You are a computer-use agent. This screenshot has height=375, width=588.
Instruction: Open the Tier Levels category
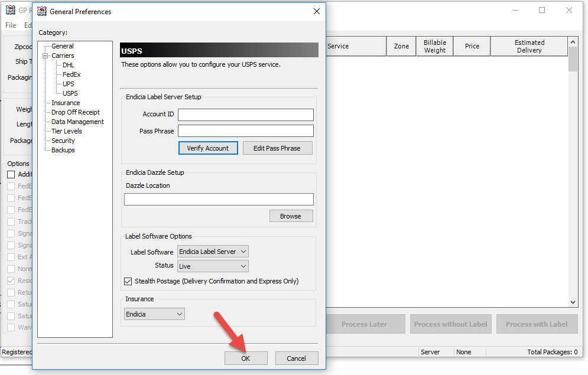coord(66,131)
